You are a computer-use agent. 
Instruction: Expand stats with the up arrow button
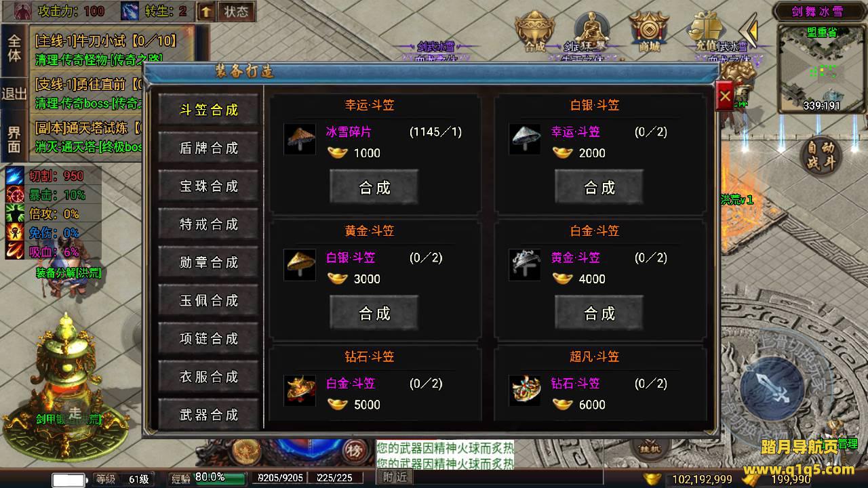point(206,11)
